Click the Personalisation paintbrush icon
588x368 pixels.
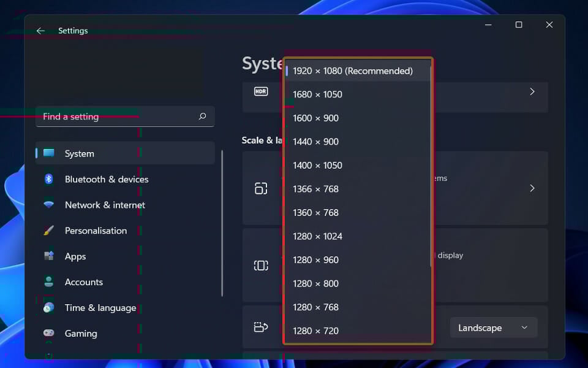pos(49,230)
